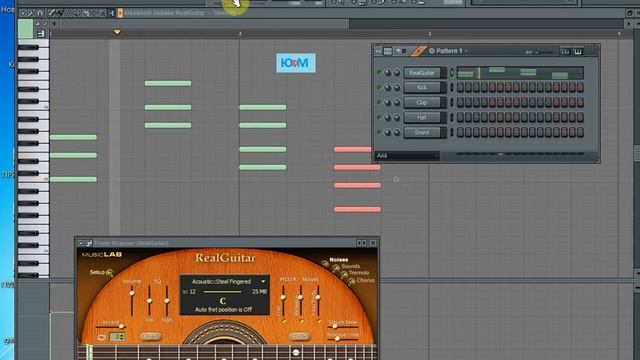
Task: Click the piano roll speaker playback icon
Action: (111, 13)
